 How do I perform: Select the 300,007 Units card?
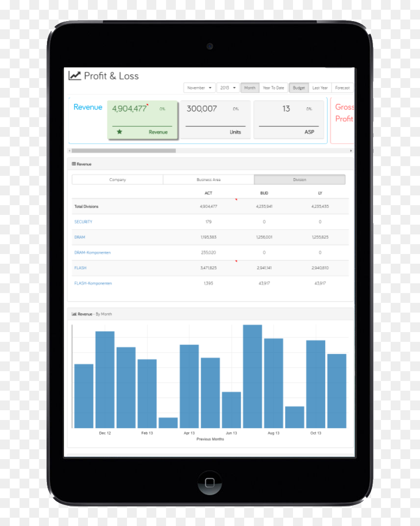tap(216, 120)
